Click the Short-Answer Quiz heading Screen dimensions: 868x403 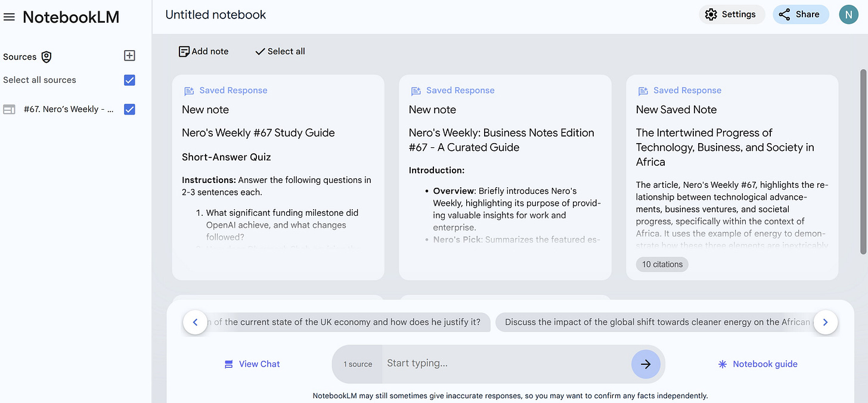(x=227, y=157)
